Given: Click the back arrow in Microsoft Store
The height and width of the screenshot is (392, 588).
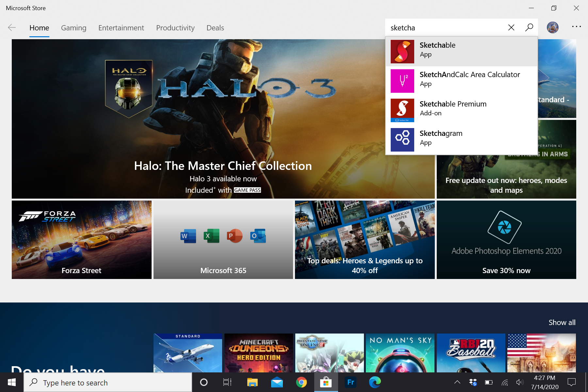Looking at the screenshot, I should 12,28.
